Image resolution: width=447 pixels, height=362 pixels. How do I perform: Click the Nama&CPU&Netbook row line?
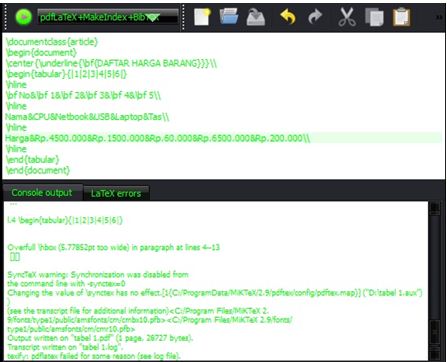[87, 117]
